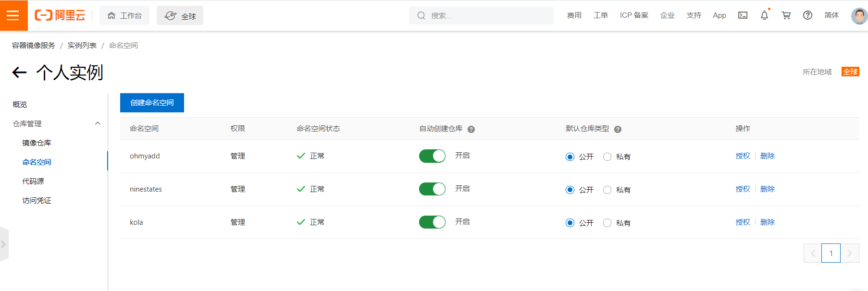Screen dimensions: 868x291
Task: Select 公开 radio for ninestates
Action: coord(570,190)
